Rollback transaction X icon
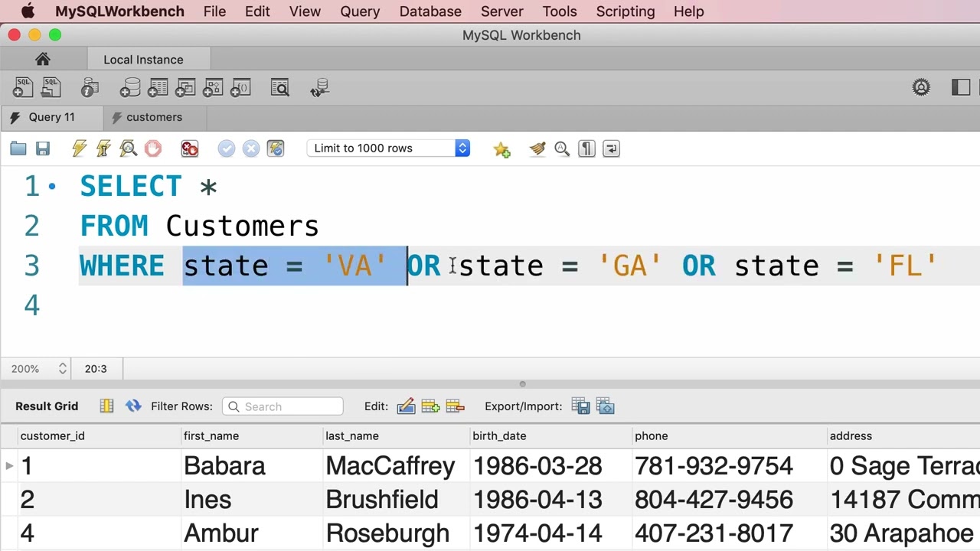Viewport: 980px width, 551px height. [x=251, y=148]
